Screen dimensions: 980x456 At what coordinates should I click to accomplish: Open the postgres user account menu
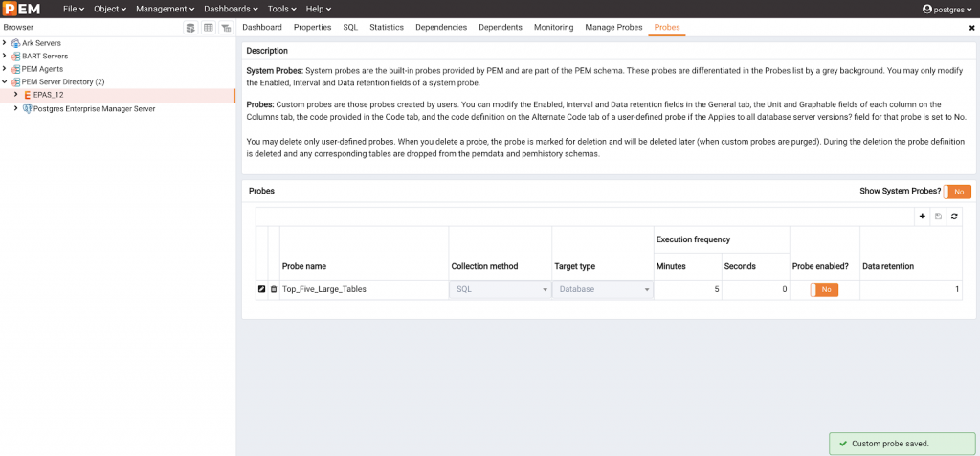948,9
